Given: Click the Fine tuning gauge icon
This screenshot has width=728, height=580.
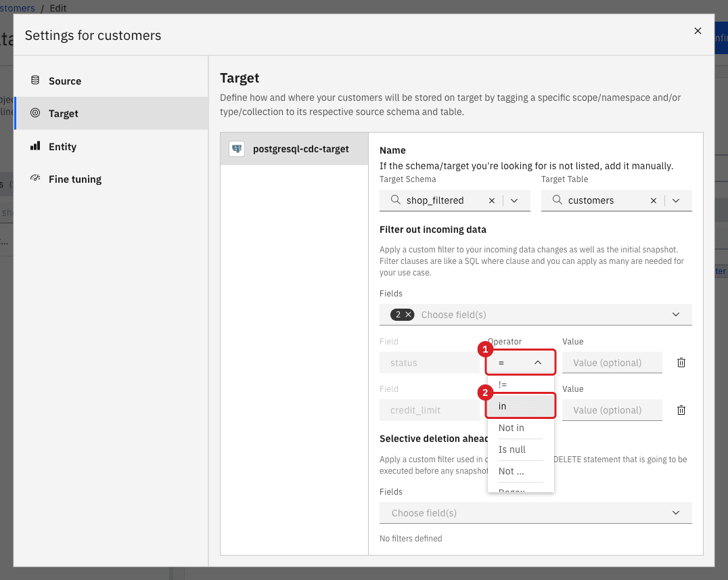Looking at the screenshot, I should 35,178.
